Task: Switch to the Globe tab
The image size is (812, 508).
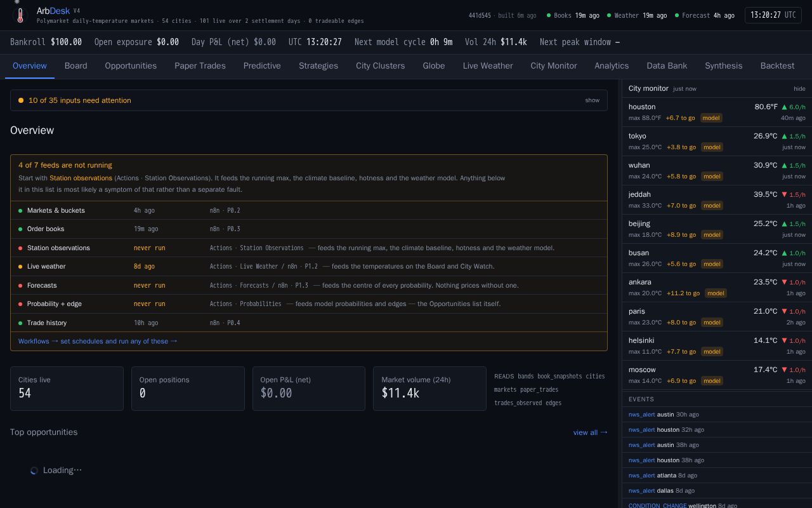Action: click(434, 66)
